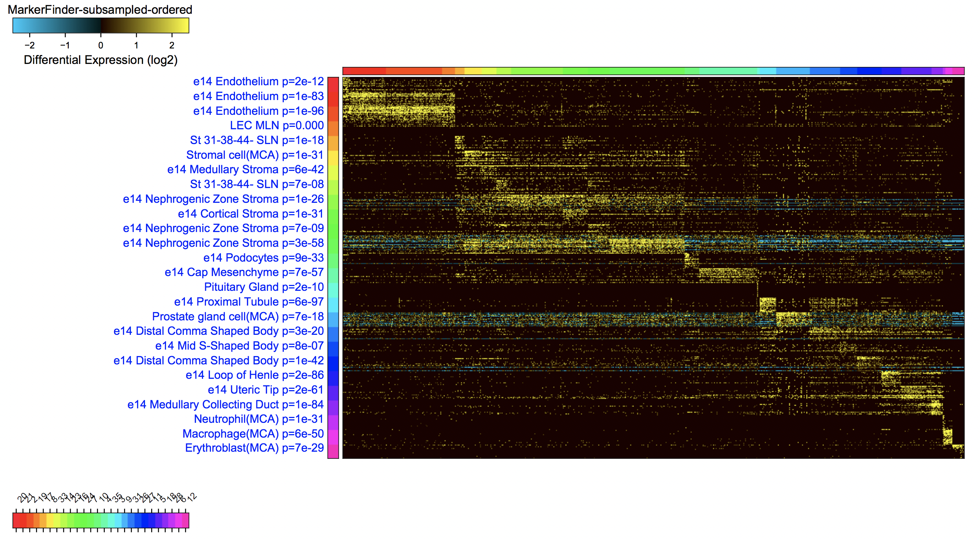
Task: Select row label e14 Medullary Stroma p=6e-42
Action: point(245,169)
